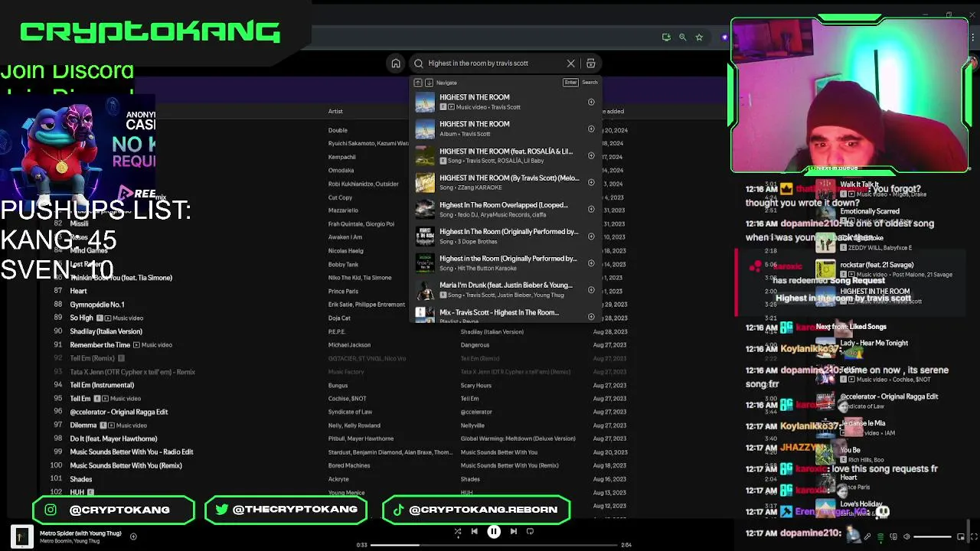Toggle repeat mode in player bar
Screen dimensions: 980x551
click(x=530, y=531)
